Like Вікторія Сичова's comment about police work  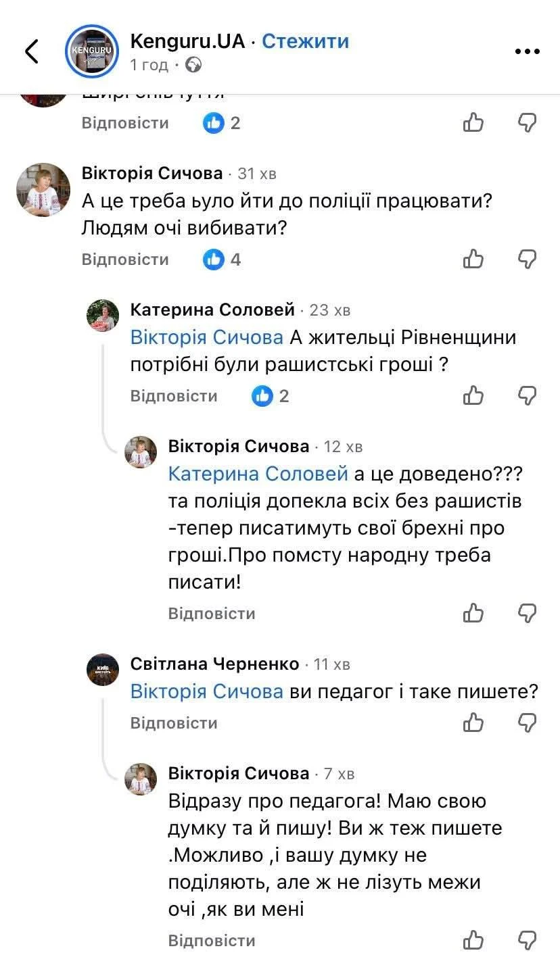point(473,259)
